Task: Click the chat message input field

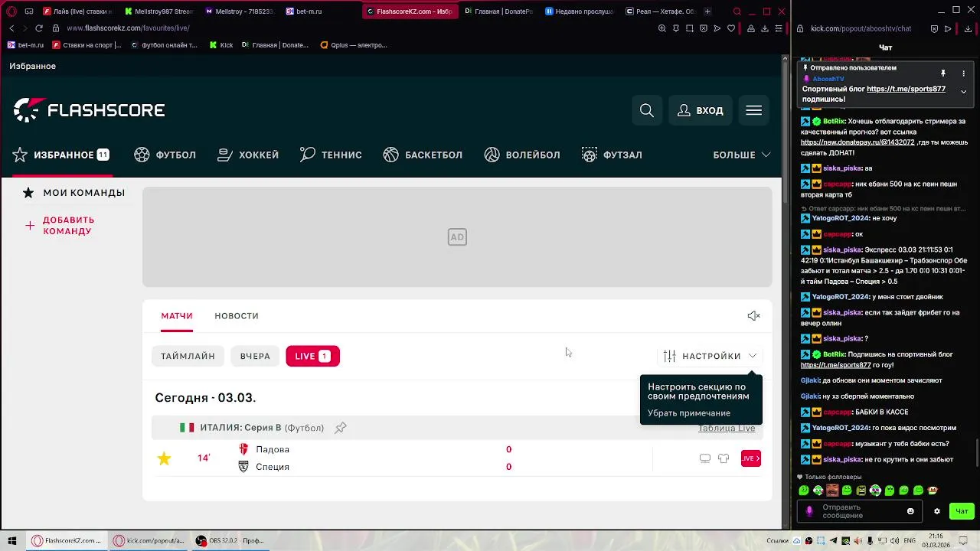Action: [861, 511]
